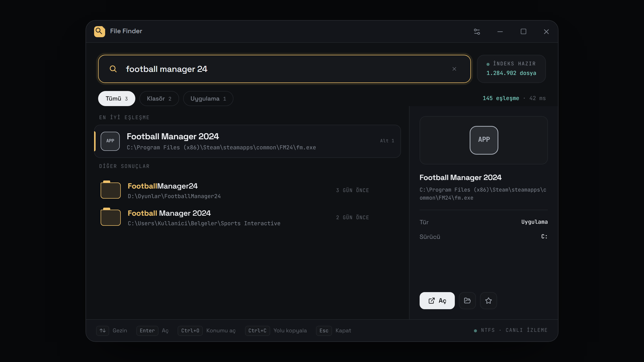Select the Sports Interactive Football Manager 2024 folder
Viewport: 644px width, 362px height.
pos(248,217)
